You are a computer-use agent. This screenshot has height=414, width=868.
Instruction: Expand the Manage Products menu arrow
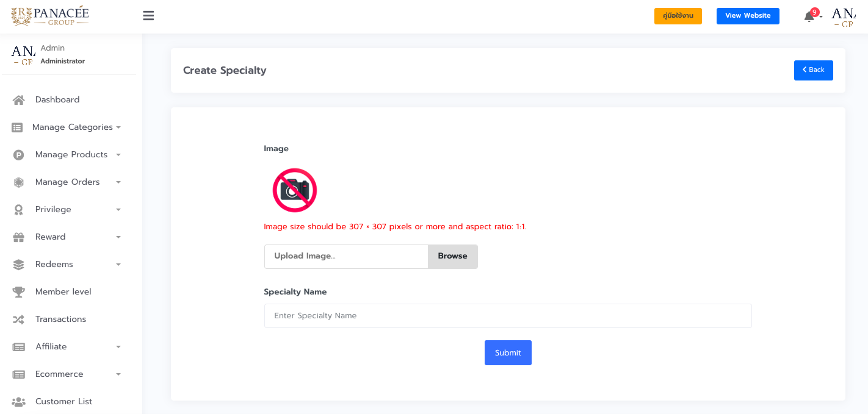[118, 155]
